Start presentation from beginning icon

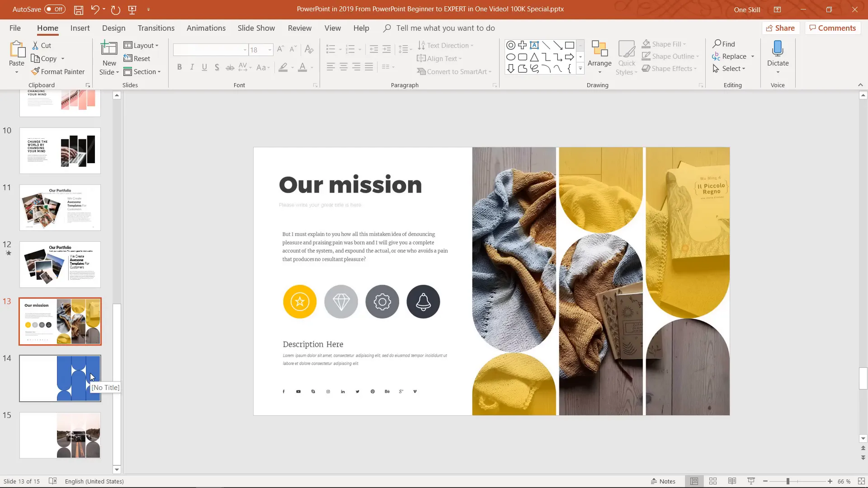coord(132,9)
